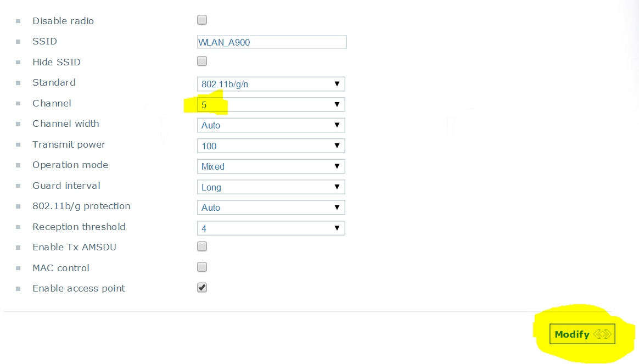Check the Enable Tx AMSDU box

(201, 247)
